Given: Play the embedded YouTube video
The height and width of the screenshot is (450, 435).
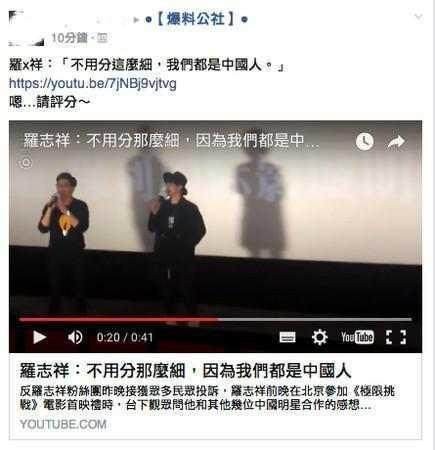Looking at the screenshot, I should (x=40, y=337).
